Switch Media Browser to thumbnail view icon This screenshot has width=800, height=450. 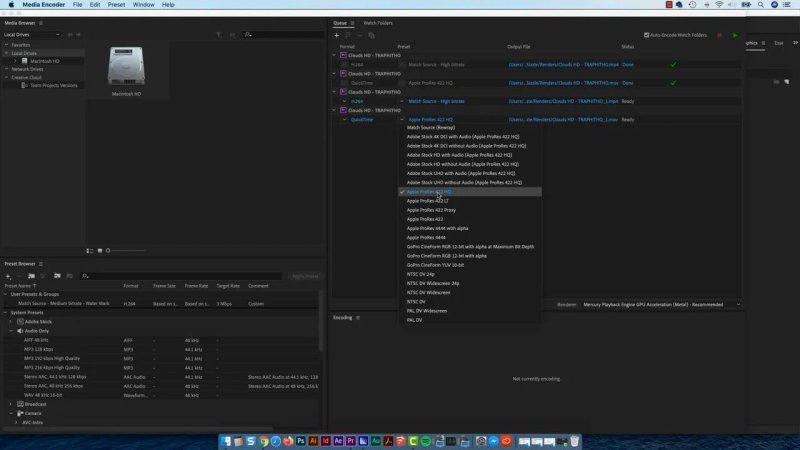pyautogui.click(x=100, y=251)
